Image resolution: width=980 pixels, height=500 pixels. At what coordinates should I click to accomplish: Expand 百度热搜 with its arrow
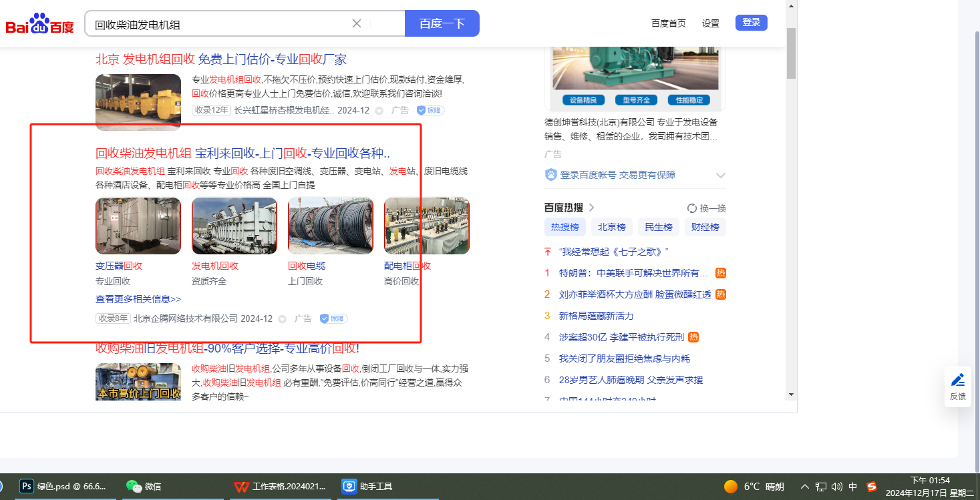click(x=591, y=208)
